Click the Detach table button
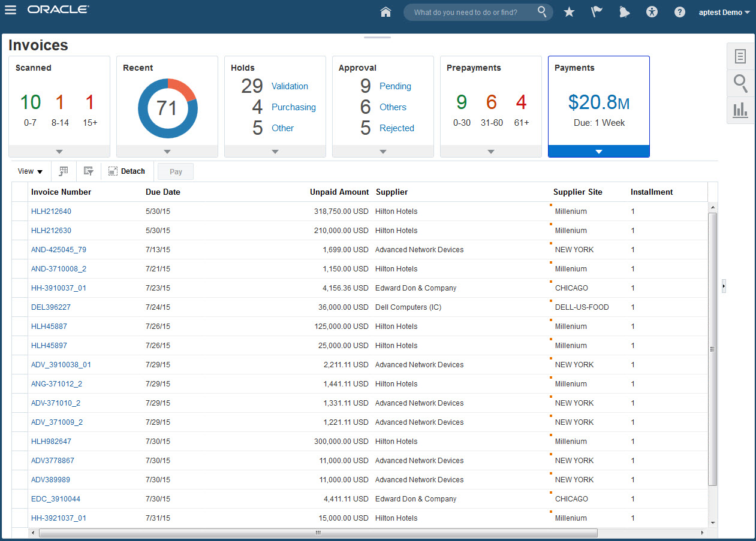This screenshot has height=541, width=756. 127,171
